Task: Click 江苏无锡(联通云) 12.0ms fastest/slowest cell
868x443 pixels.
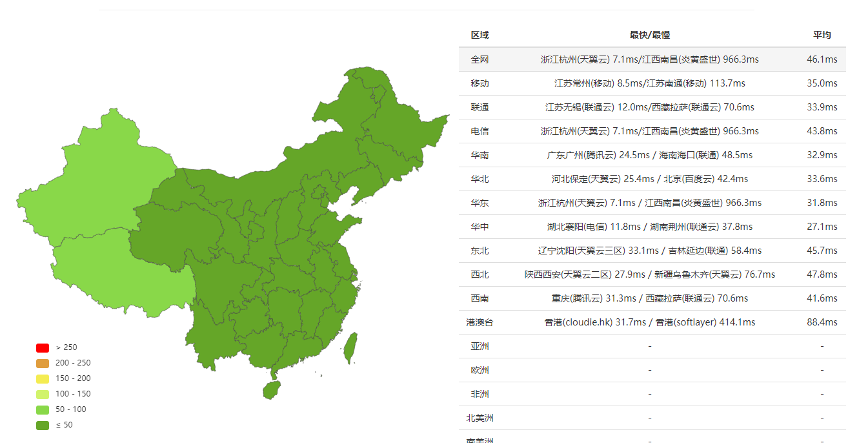Action: pos(650,107)
